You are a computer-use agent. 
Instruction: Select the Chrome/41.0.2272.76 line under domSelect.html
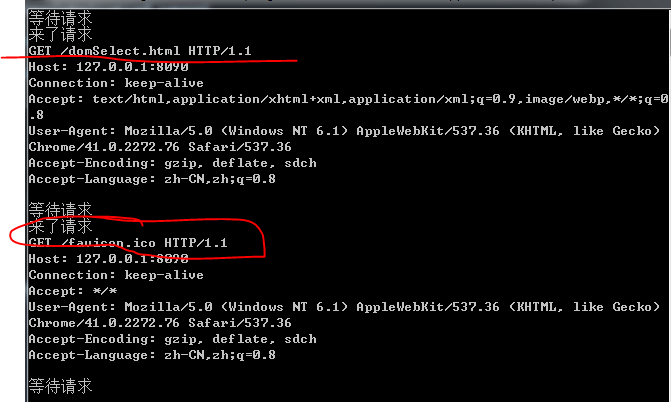pos(160,147)
